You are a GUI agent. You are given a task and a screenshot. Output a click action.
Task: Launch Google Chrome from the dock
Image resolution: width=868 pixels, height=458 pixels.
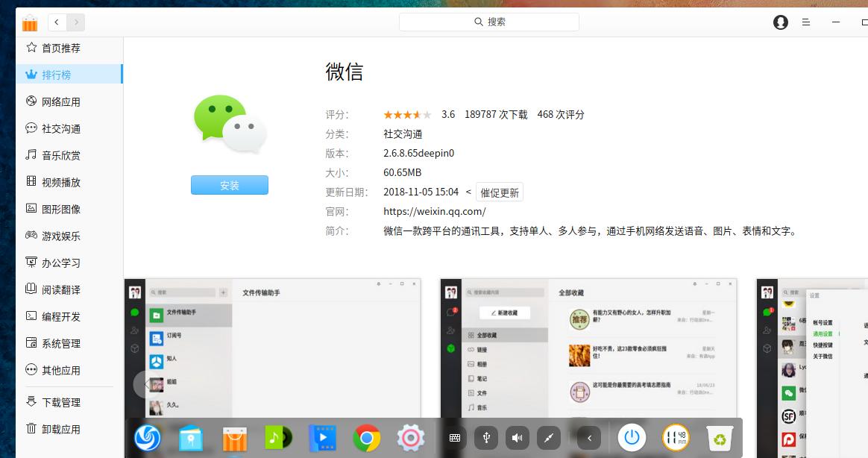pos(366,439)
